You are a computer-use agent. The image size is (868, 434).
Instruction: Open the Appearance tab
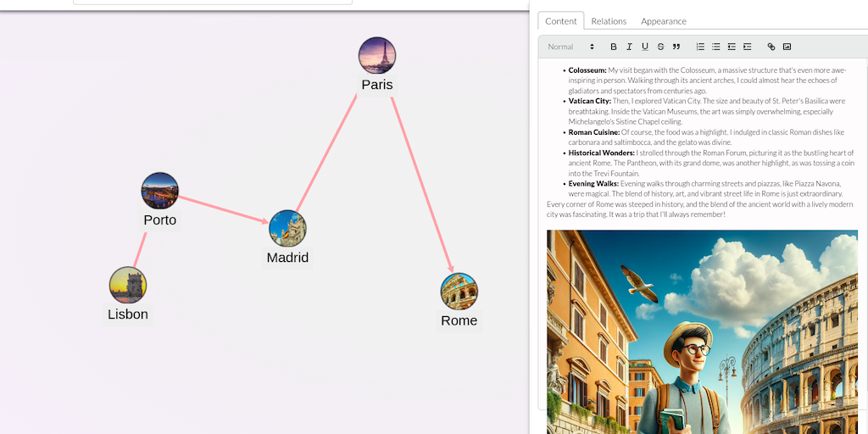(x=663, y=21)
